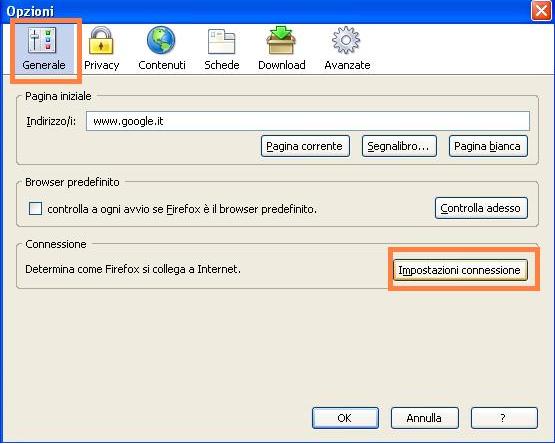The width and height of the screenshot is (555, 444).
Task: Open Impostazioni connessione settings
Action: tap(460, 270)
